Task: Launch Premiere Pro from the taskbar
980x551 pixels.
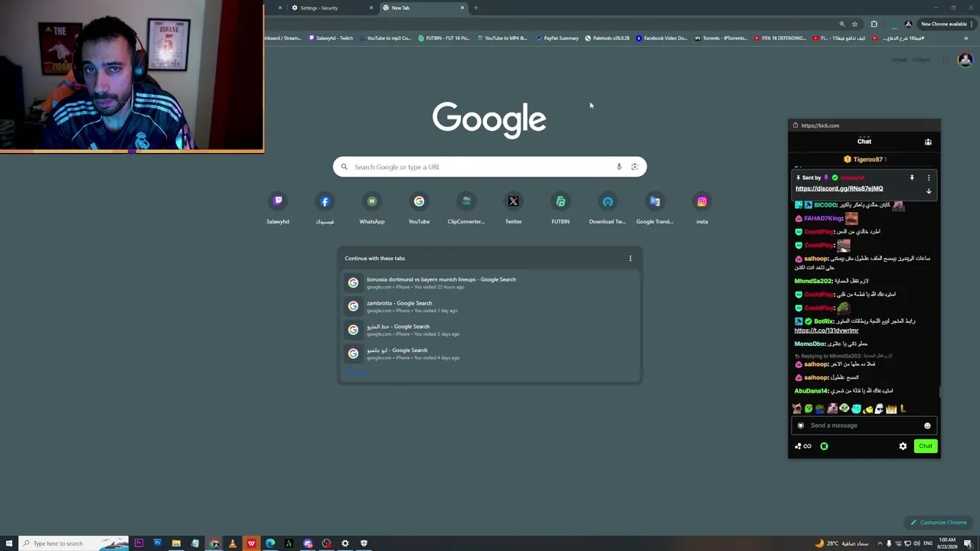Action: click(139, 543)
